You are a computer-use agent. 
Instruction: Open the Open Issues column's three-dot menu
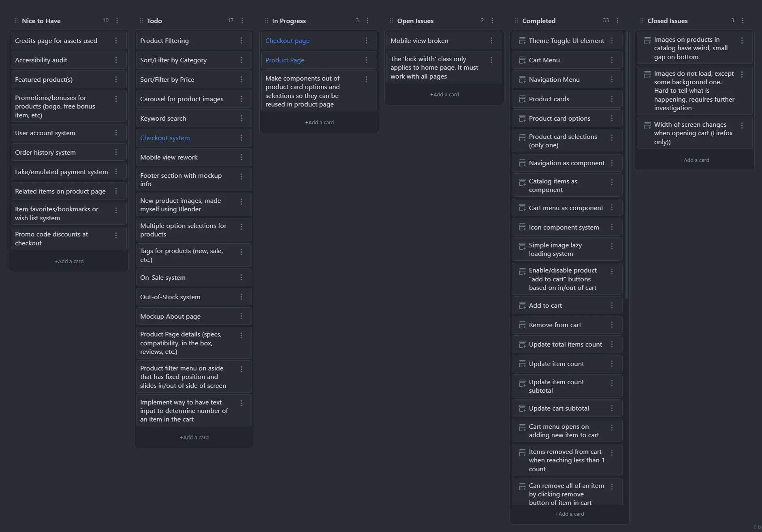click(x=492, y=20)
